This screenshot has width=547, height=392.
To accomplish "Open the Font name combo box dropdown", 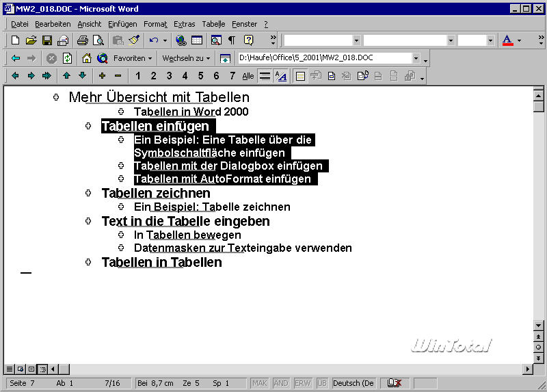I will (451, 41).
